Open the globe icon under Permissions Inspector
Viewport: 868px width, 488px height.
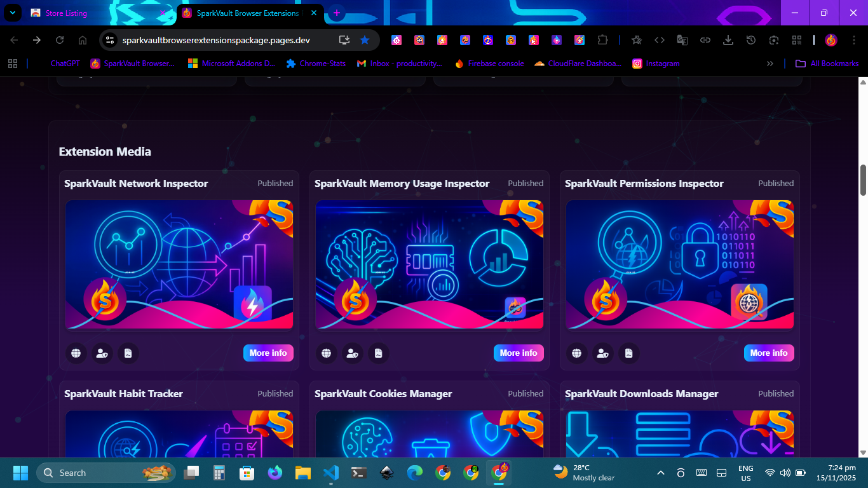click(576, 353)
